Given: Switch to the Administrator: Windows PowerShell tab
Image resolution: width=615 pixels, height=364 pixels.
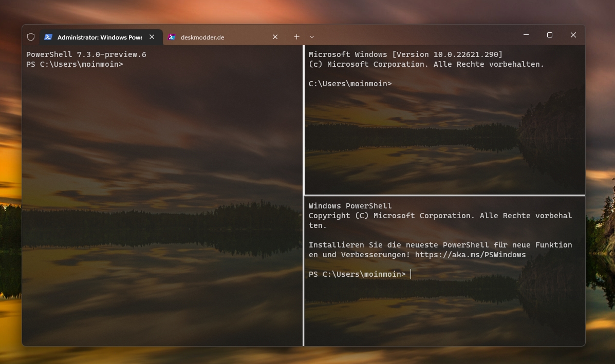Looking at the screenshot, I should [x=101, y=37].
